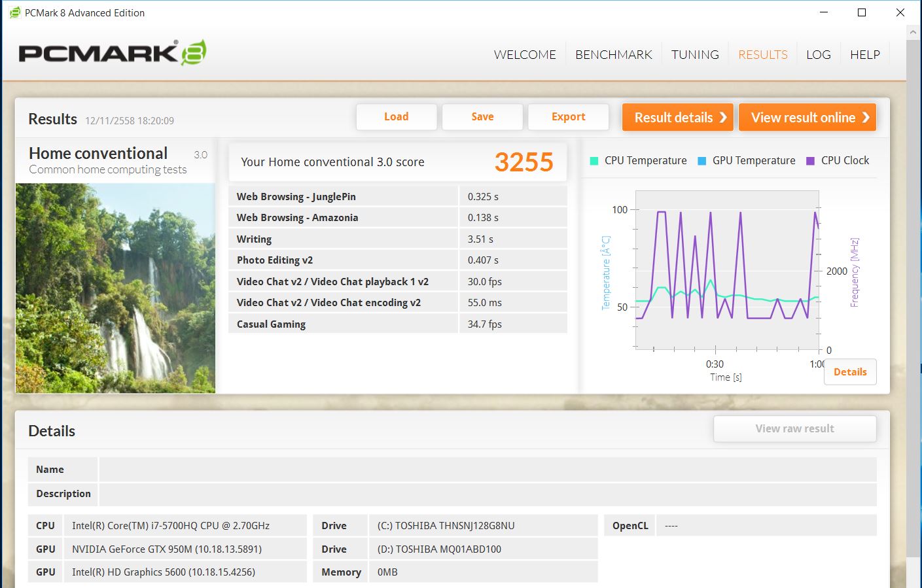Load a saved result file

coord(397,117)
